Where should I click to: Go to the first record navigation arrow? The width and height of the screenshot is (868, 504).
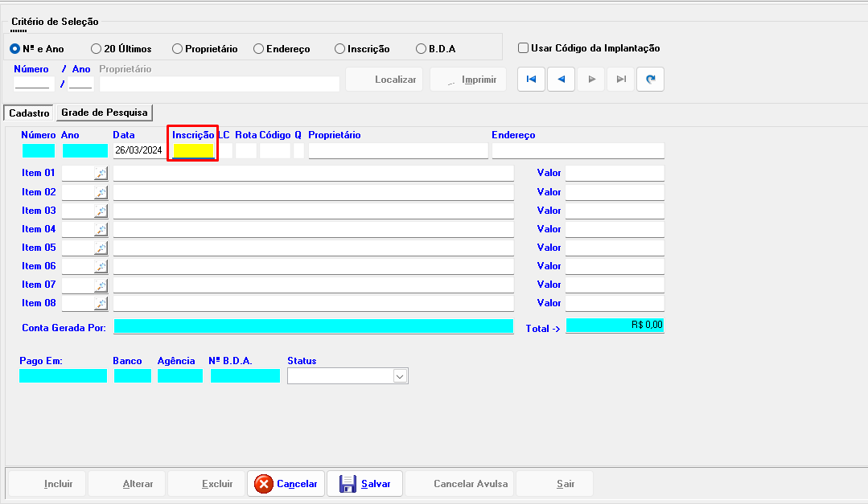pos(531,80)
